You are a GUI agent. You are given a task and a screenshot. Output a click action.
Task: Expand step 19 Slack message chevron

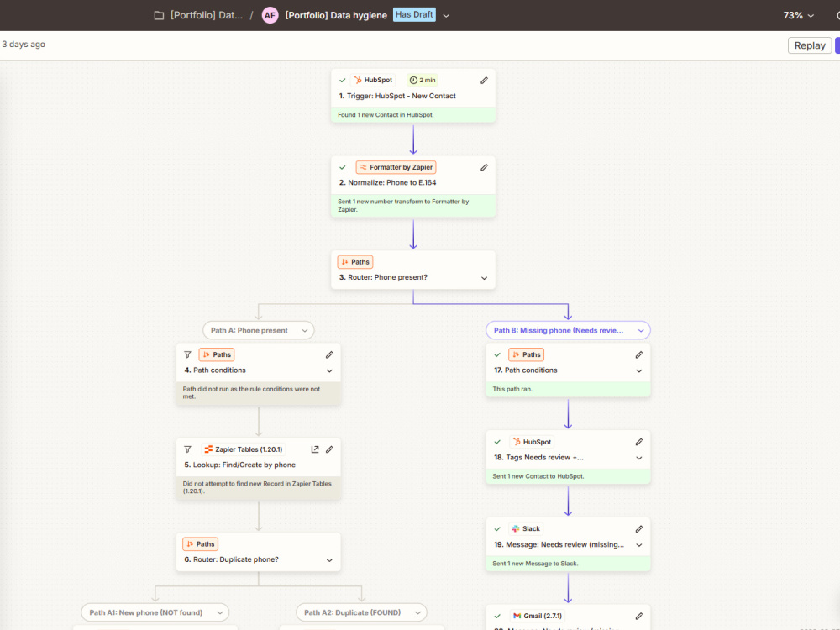click(638, 545)
